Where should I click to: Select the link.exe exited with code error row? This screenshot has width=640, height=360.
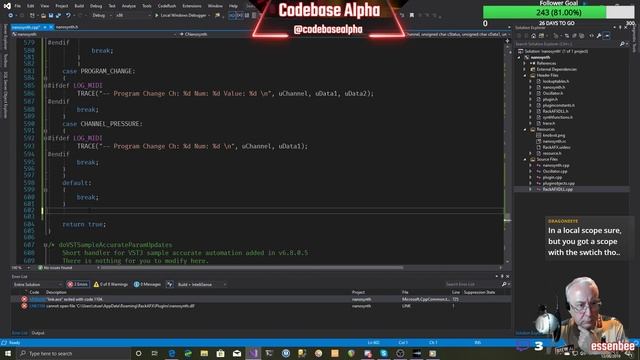click(x=261, y=299)
